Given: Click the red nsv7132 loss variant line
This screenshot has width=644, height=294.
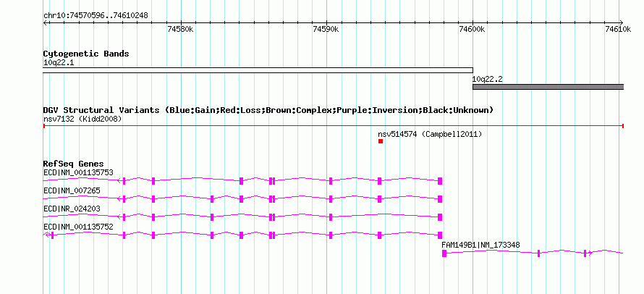Looking at the screenshot, I should click(x=334, y=126).
